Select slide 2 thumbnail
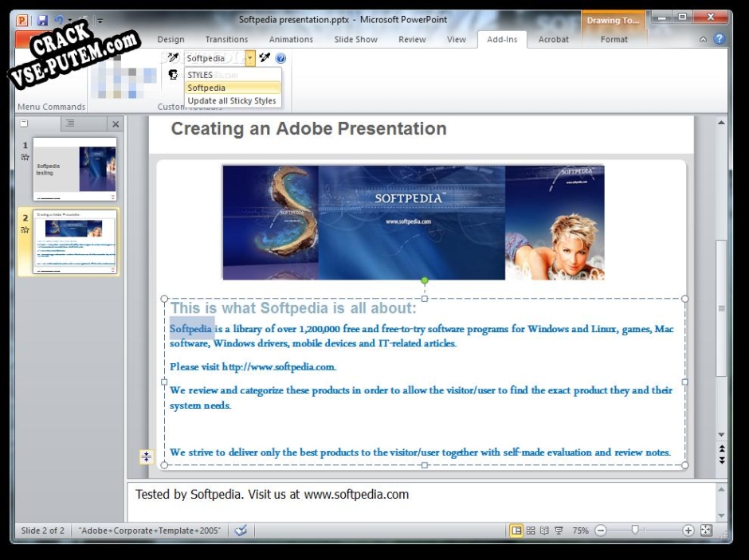The height and width of the screenshot is (560, 749). 75,242
